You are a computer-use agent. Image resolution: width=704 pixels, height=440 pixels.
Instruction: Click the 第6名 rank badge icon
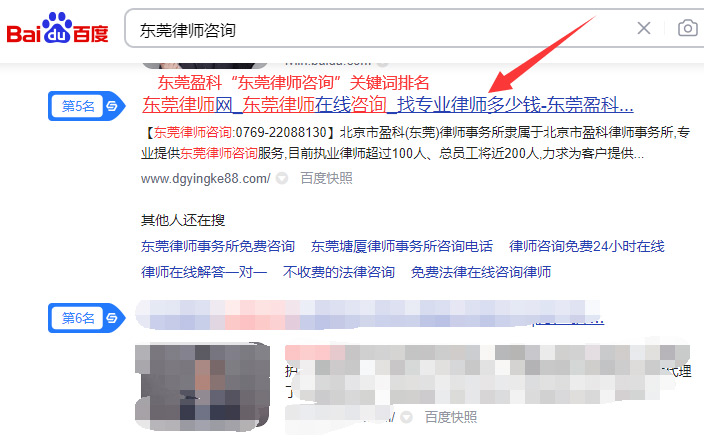click(x=87, y=318)
